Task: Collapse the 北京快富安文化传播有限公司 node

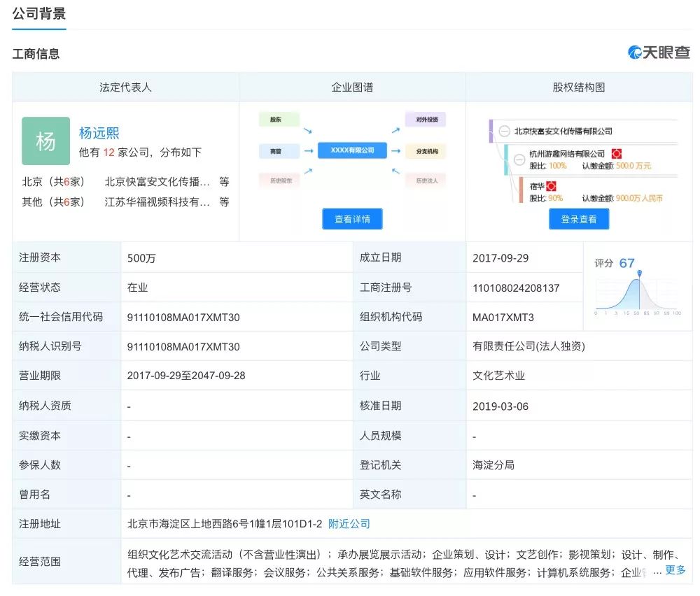Action: pyautogui.click(x=504, y=131)
